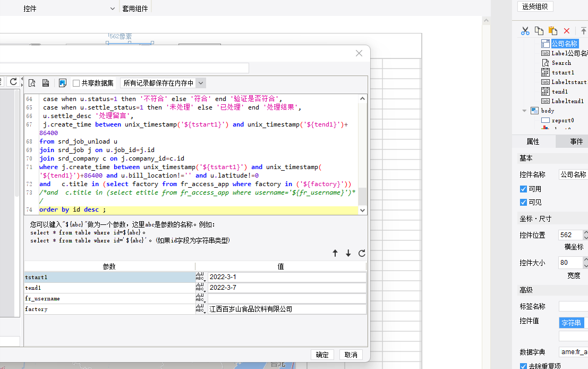Enable the 共享数据集 checkbox

point(76,83)
